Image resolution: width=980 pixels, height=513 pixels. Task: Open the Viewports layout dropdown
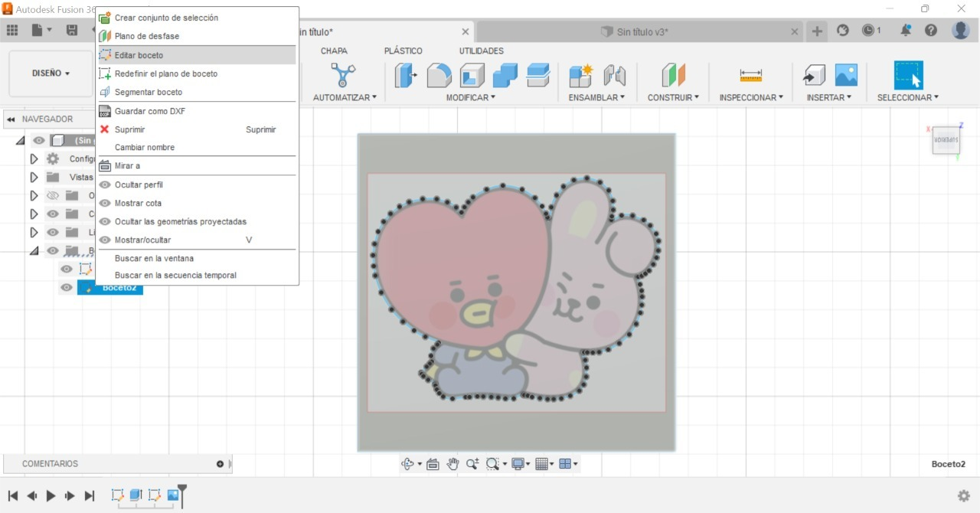tap(568, 463)
